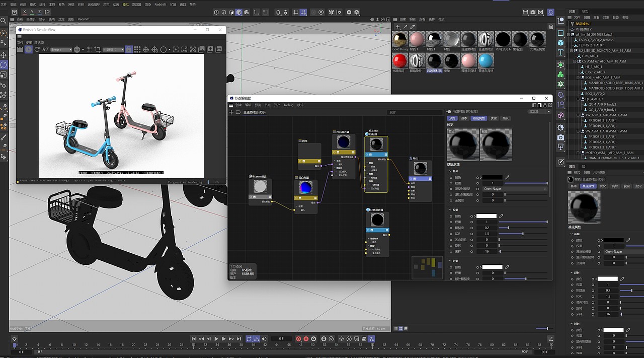
Task: Click the material eyedropper icon
Action: pyautogui.click(x=413, y=27)
